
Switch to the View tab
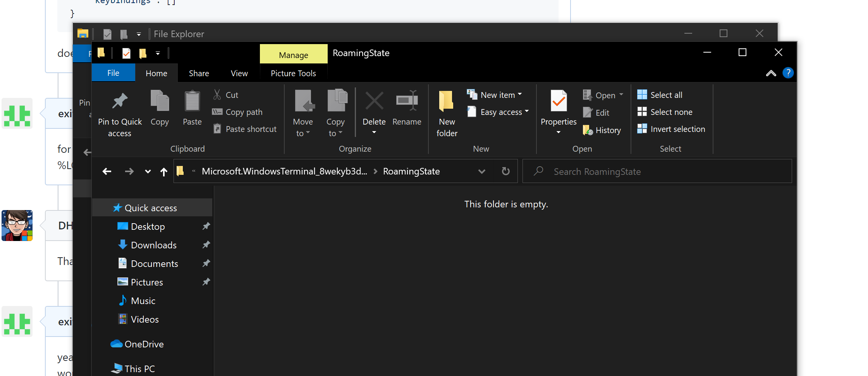[x=239, y=73]
